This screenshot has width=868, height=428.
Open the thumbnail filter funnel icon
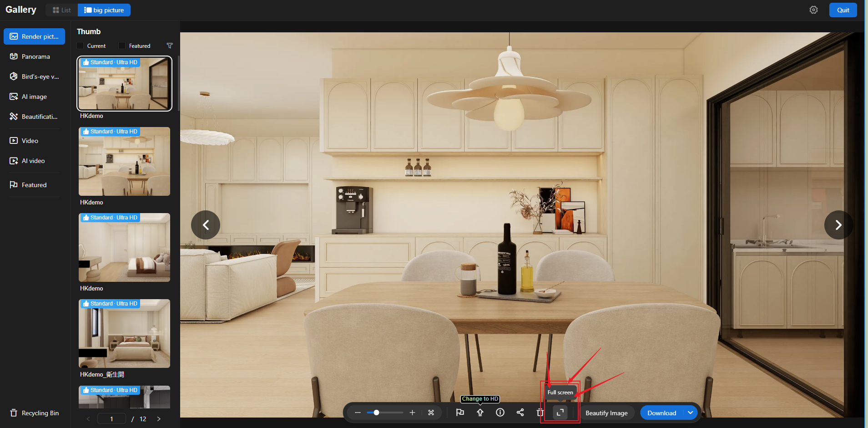170,46
